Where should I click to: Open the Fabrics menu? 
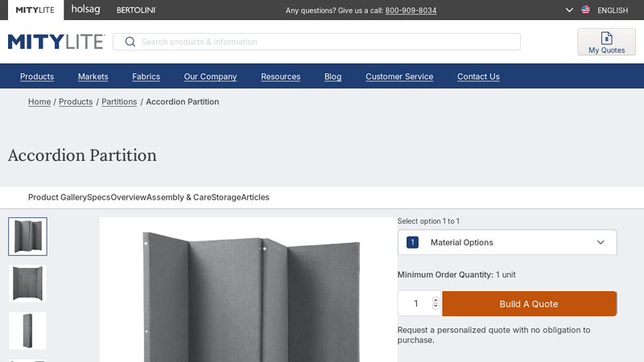coord(147,76)
